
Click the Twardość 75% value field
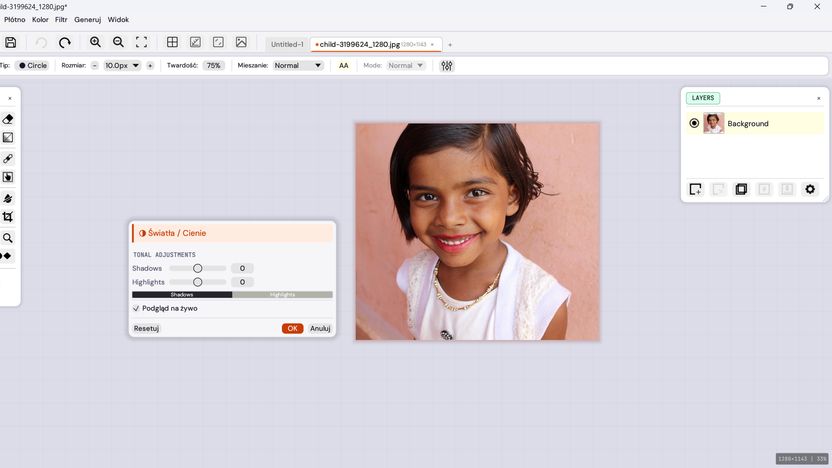[x=214, y=66]
